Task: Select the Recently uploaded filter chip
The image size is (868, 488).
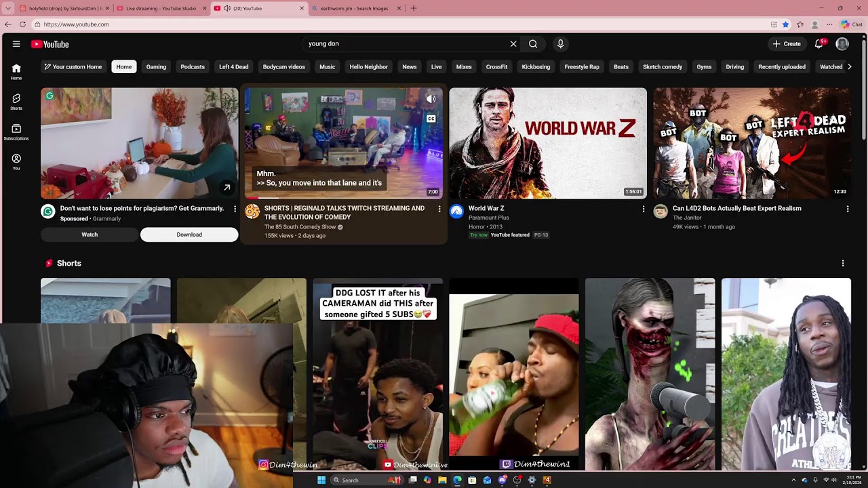Action: [x=782, y=66]
